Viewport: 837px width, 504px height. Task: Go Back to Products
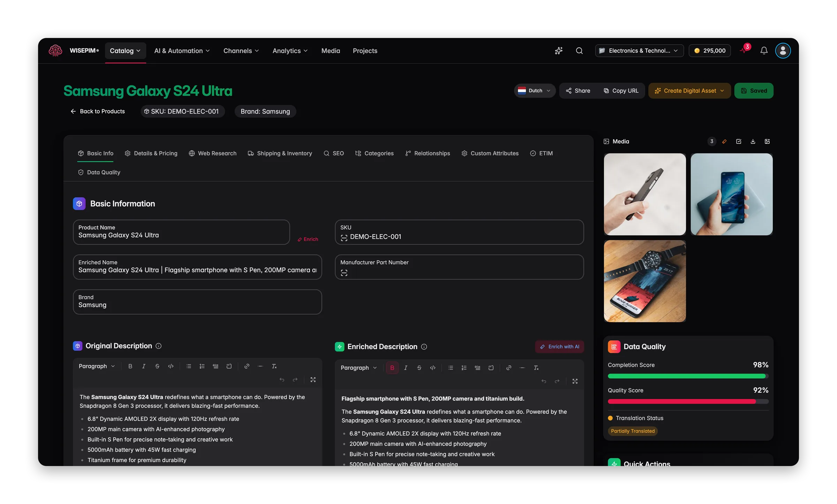[98, 111]
